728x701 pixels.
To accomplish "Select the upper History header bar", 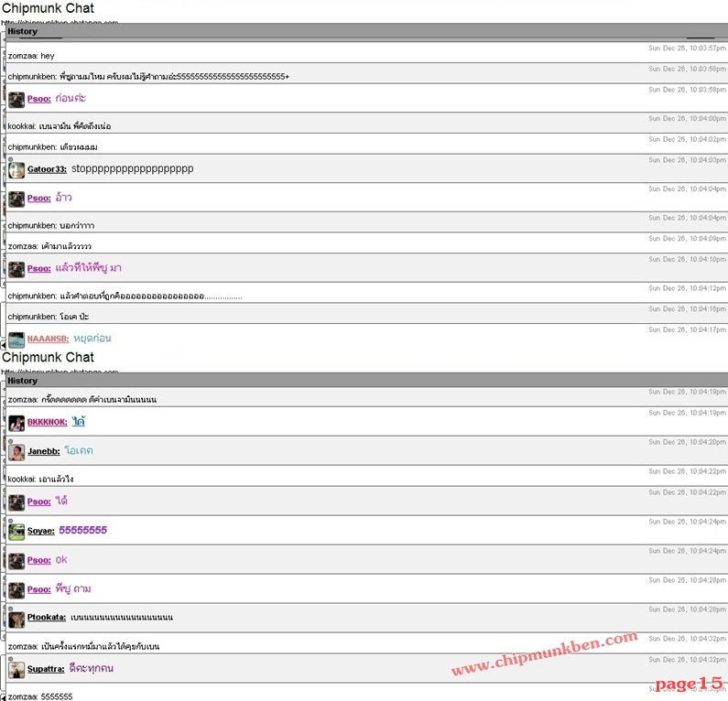I will click(367, 31).
